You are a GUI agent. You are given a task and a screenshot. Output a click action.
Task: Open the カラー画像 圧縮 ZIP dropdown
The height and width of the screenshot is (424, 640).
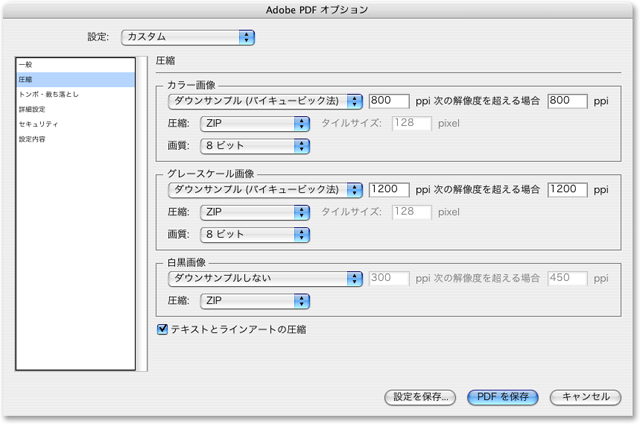click(253, 124)
